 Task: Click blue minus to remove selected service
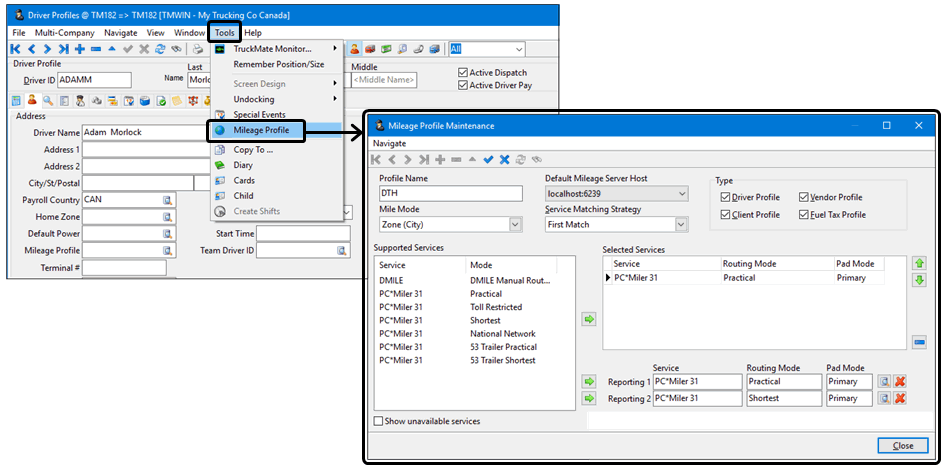point(919,343)
